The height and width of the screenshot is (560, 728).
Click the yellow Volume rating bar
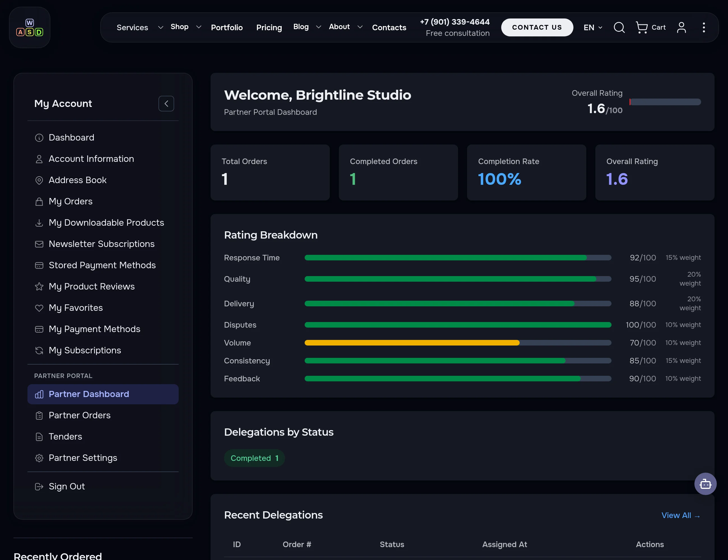tap(412, 343)
